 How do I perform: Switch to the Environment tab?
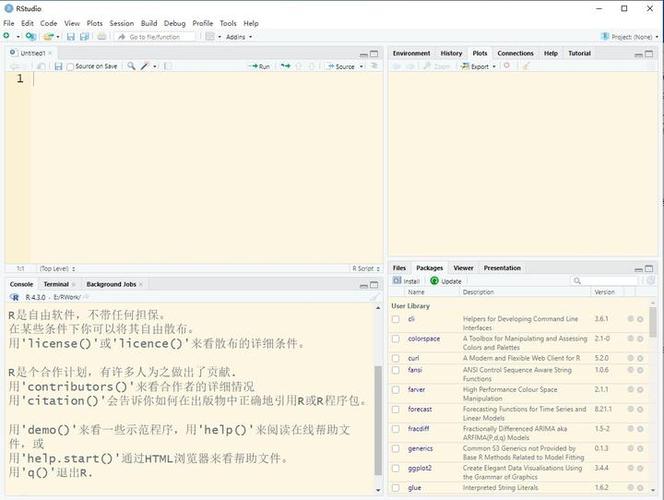coord(411,53)
